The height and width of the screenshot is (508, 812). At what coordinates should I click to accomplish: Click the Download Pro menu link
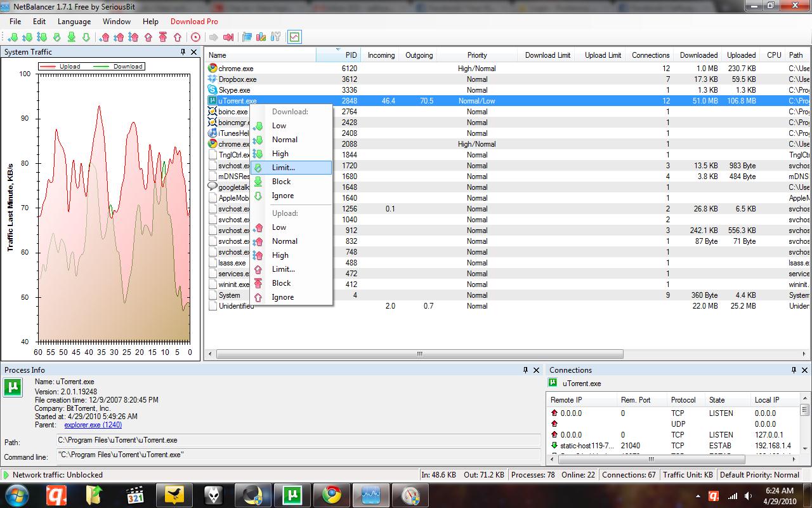coord(194,22)
